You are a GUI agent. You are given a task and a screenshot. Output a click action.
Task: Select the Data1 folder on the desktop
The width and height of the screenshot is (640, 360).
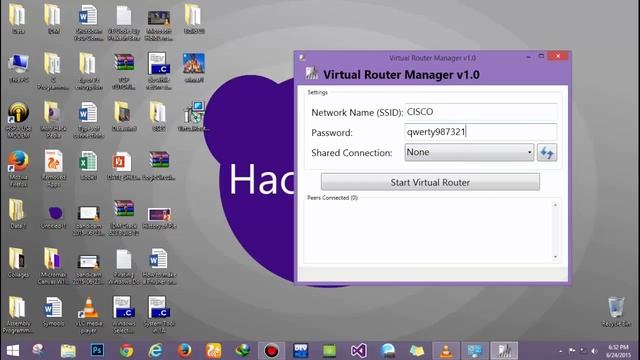point(18,214)
